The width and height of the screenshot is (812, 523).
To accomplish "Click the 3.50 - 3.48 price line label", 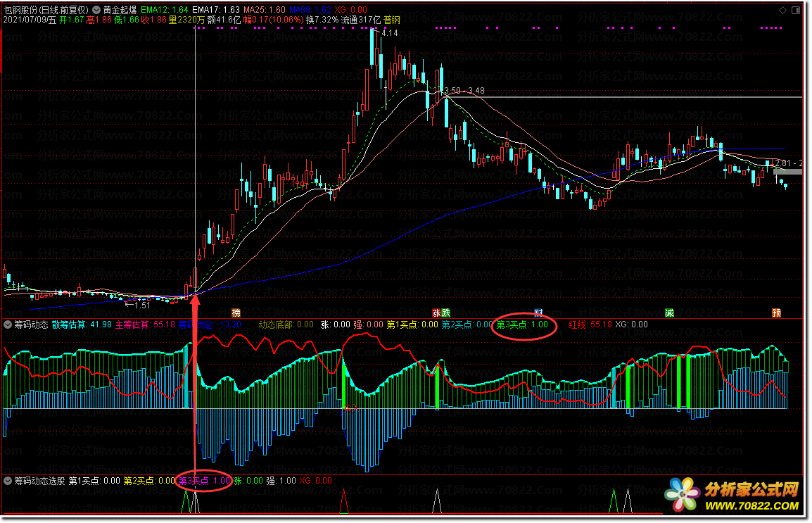I will coord(464,91).
